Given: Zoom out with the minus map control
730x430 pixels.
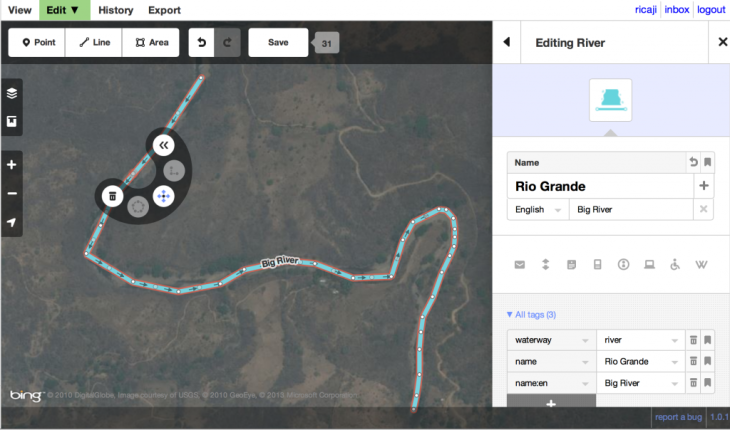Looking at the screenshot, I should click(12, 193).
